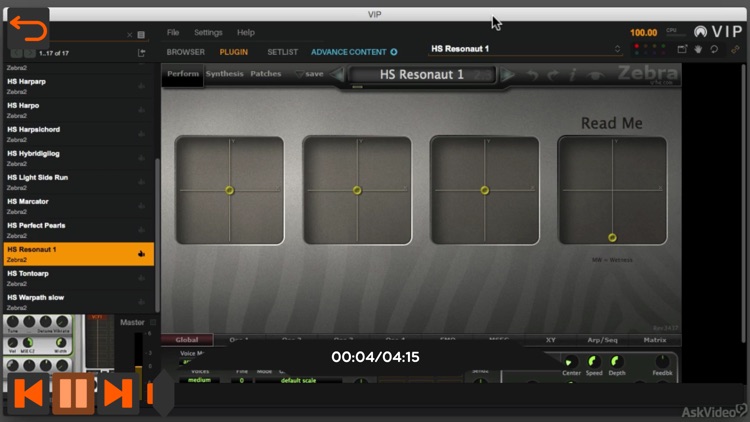Click the VIP logo
The width and height of the screenshot is (750, 422).
(x=718, y=32)
